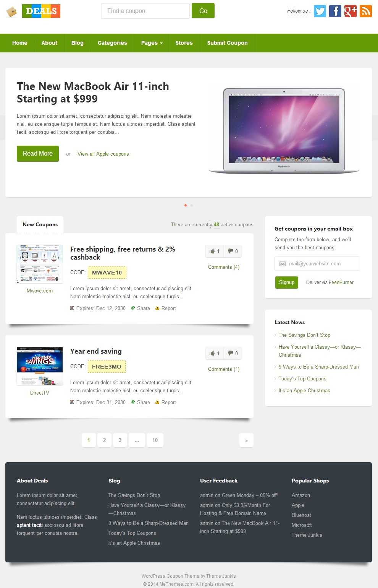
Task: Open the Google Plus follow icon
Action: click(x=351, y=11)
